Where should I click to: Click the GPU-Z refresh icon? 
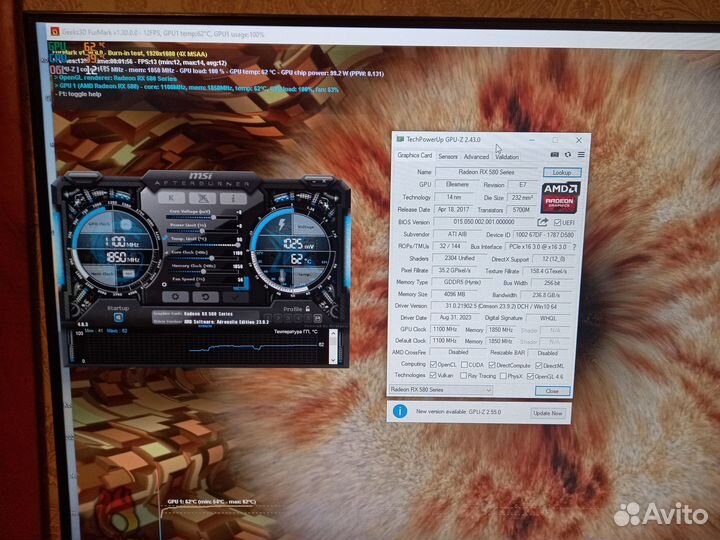[568, 155]
